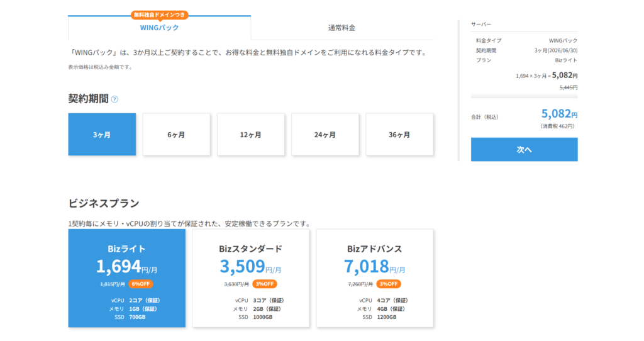Select the 24ヶ月 contract period option
Viewport: 644px width, 341px height.
tap(325, 135)
